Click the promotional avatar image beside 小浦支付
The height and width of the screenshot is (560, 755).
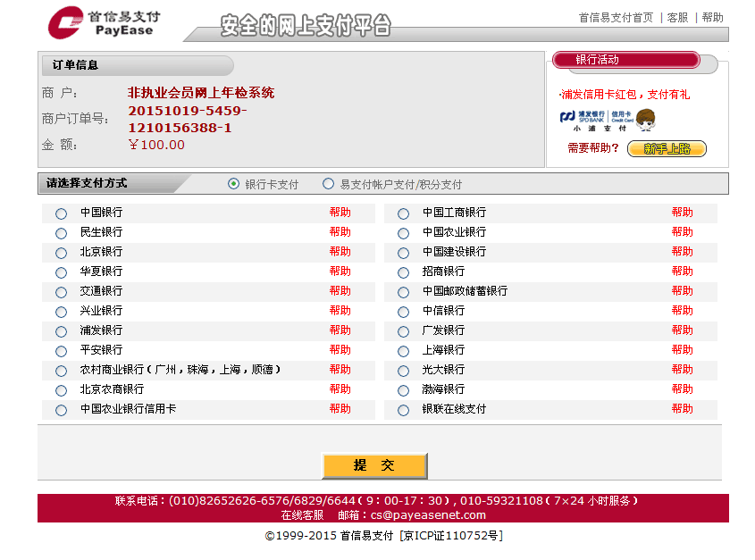(648, 118)
